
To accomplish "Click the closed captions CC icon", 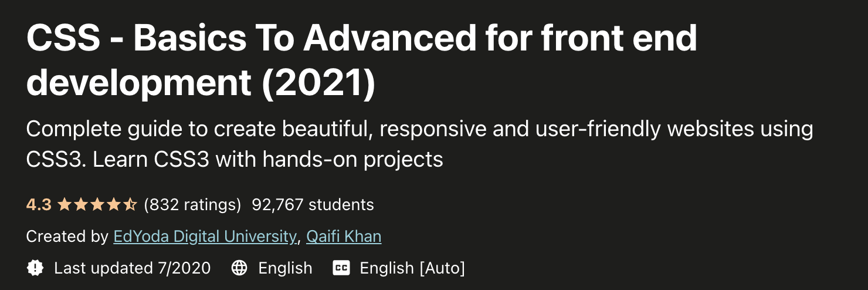I will click(341, 268).
